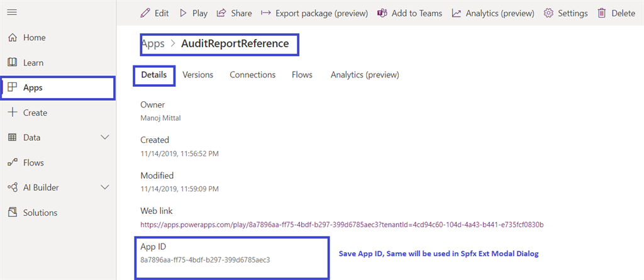The image size is (644, 280).
Task: Click the Apps breadcrumb link
Action: [x=153, y=43]
